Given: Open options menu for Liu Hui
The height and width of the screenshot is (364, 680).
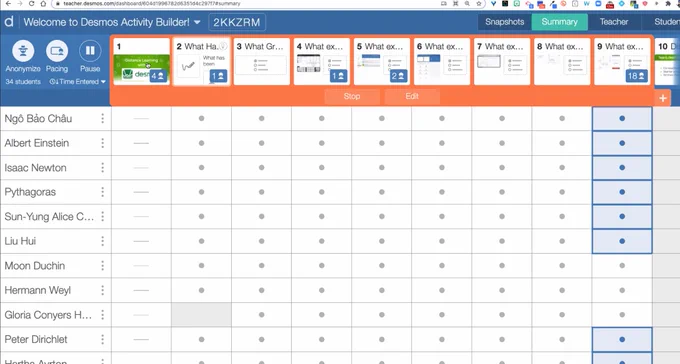Looking at the screenshot, I should (103, 241).
